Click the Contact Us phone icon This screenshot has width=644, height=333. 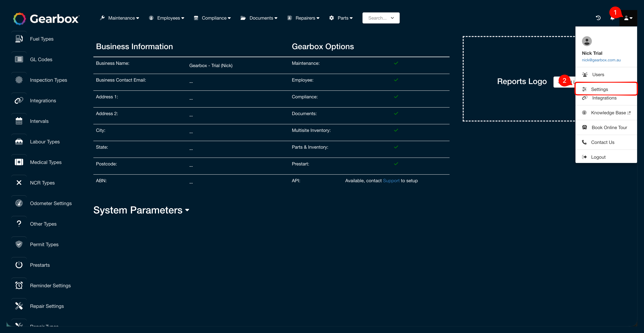tap(584, 142)
